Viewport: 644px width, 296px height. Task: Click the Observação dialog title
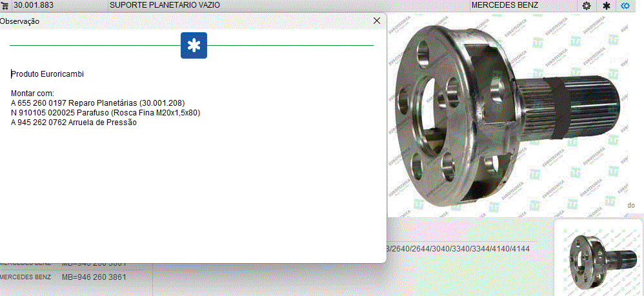coord(19,22)
